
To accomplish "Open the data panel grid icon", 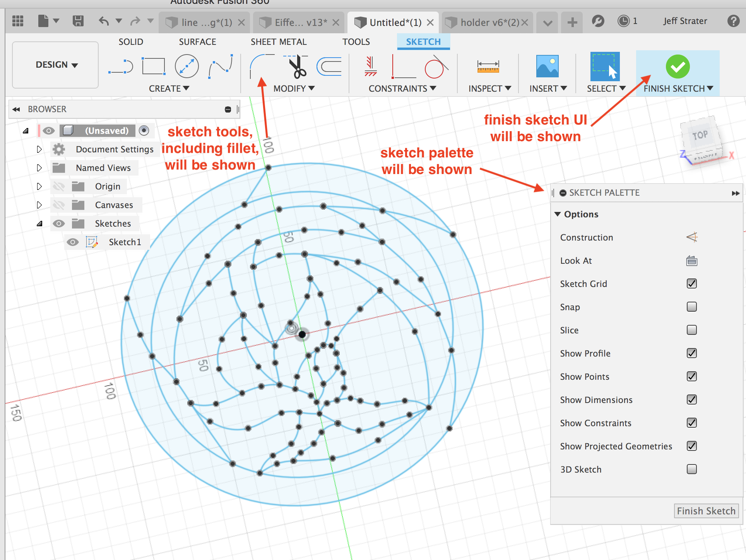I will point(18,21).
